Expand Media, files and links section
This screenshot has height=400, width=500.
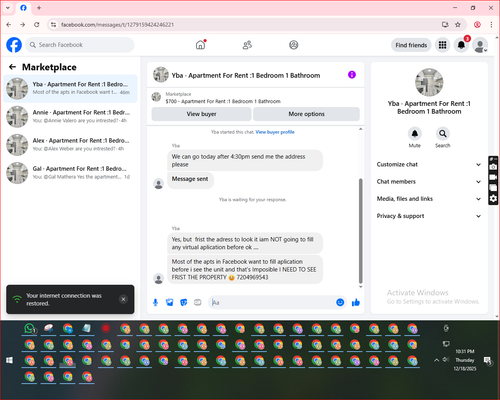pyautogui.click(x=429, y=199)
